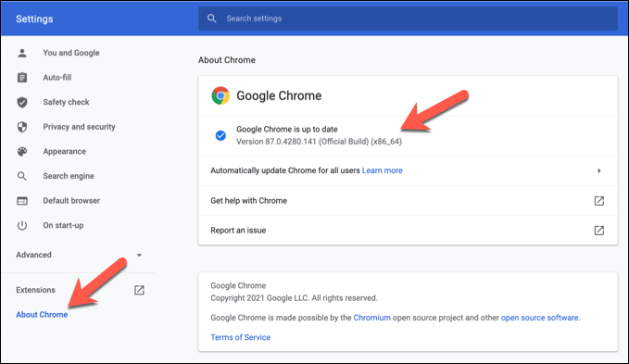Click the Google Chrome logo icon
Screen dimensions: 629x364
pos(220,95)
